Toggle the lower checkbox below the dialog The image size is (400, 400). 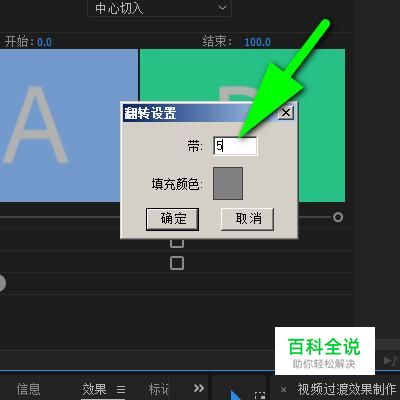point(177,263)
